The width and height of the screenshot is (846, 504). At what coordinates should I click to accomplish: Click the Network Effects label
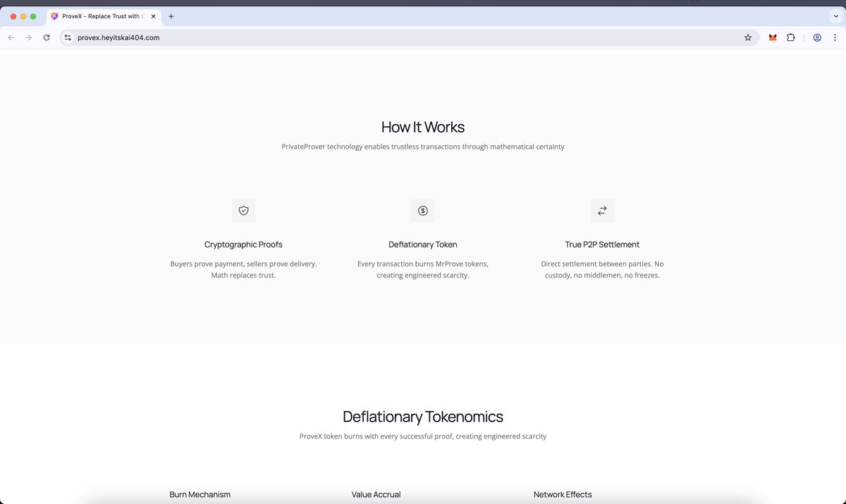[x=563, y=495]
